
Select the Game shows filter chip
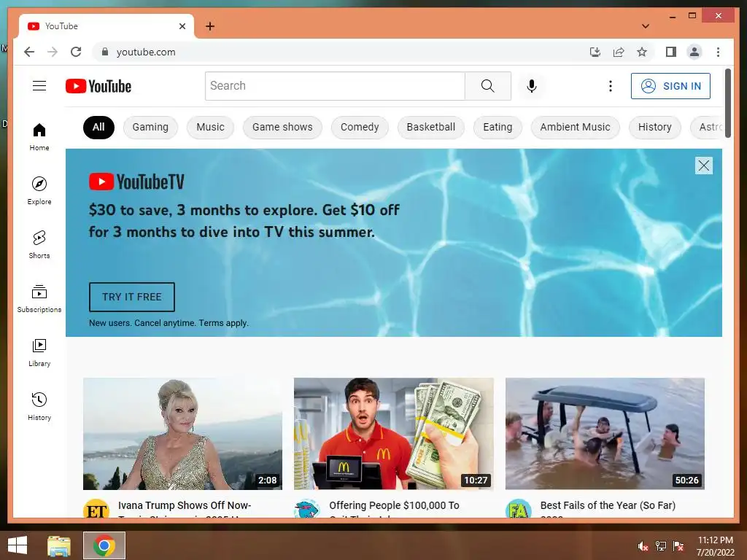pos(282,127)
